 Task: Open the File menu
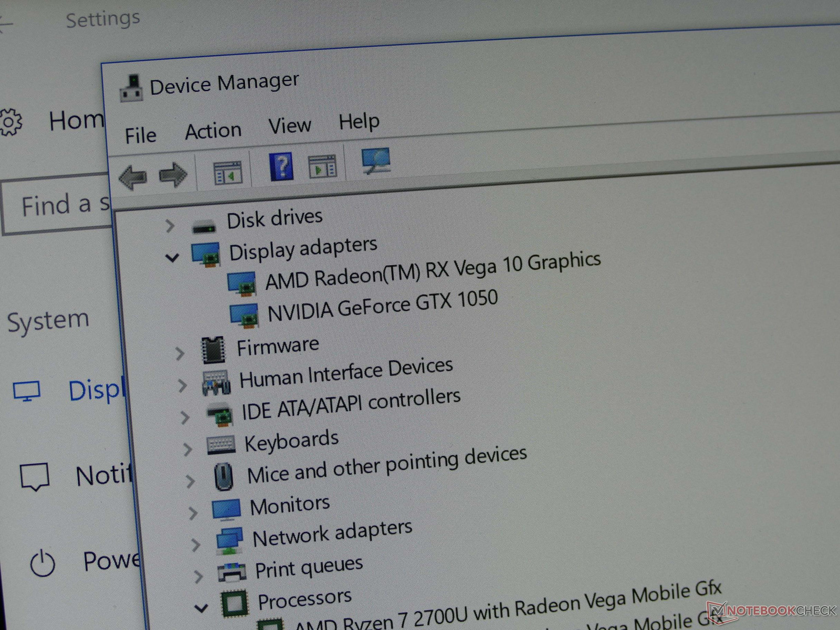pos(140,135)
